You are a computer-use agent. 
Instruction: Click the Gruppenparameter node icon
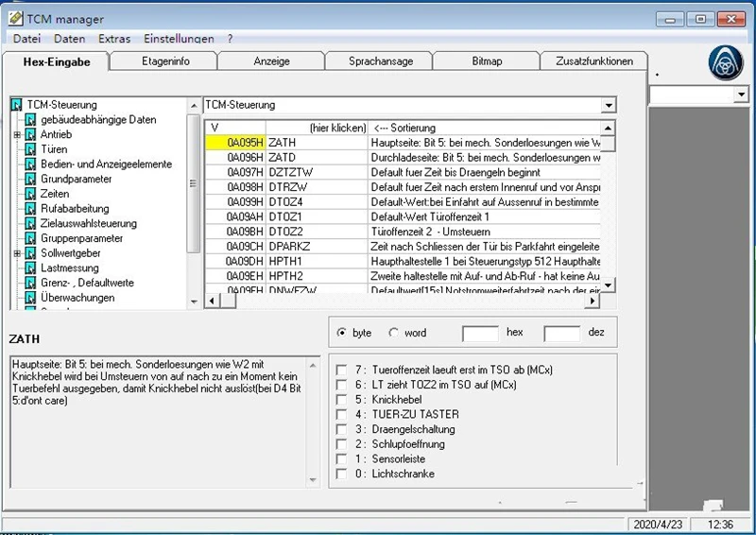tap(30, 238)
